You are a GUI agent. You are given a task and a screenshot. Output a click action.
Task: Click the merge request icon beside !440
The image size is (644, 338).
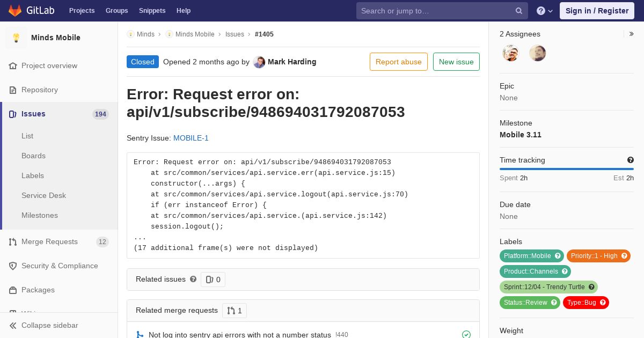[140, 335]
